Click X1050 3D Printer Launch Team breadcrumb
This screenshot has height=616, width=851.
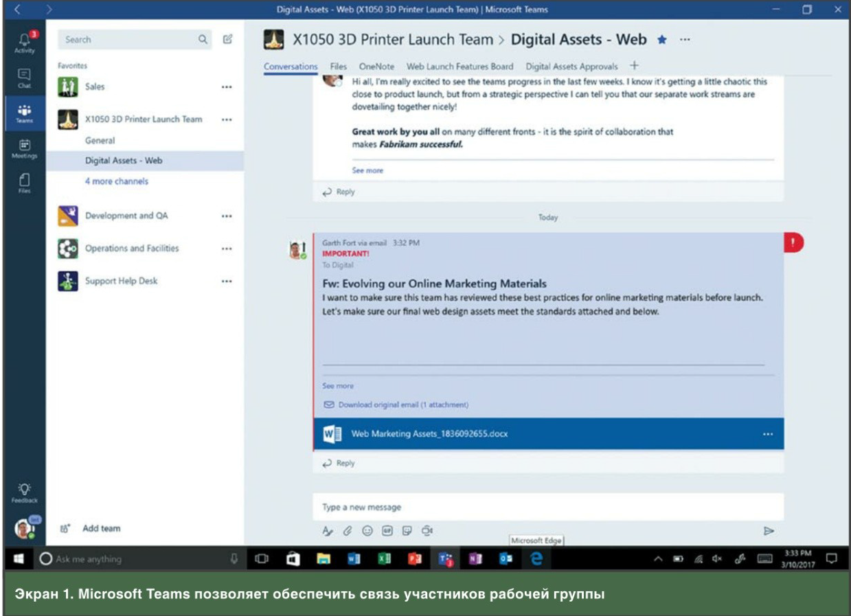(x=393, y=40)
